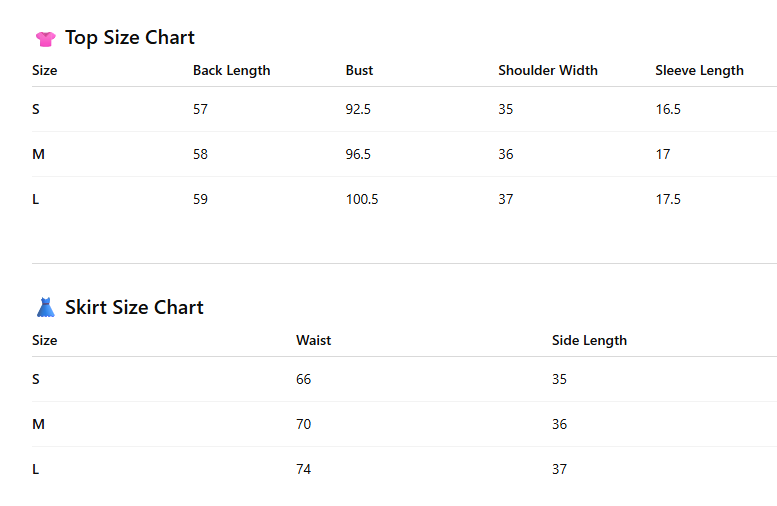
Task: Select the Skirt Size Chart heading
Action: pos(134,307)
